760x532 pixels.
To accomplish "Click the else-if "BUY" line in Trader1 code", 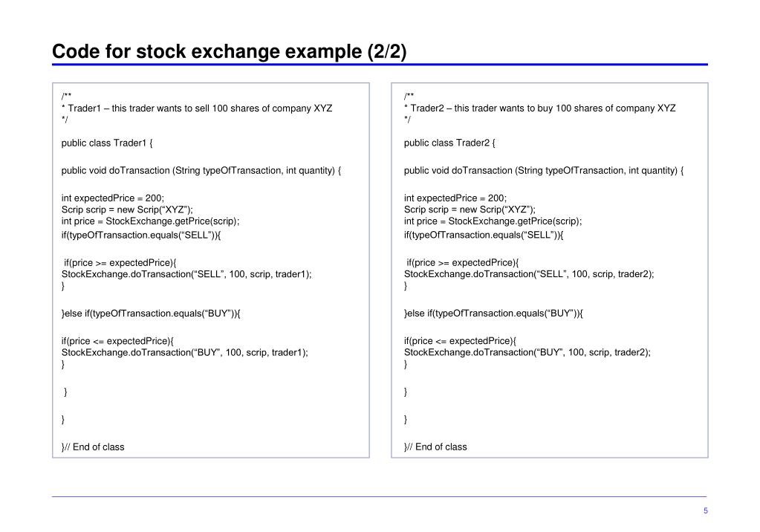I will click(x=152, y=314).
